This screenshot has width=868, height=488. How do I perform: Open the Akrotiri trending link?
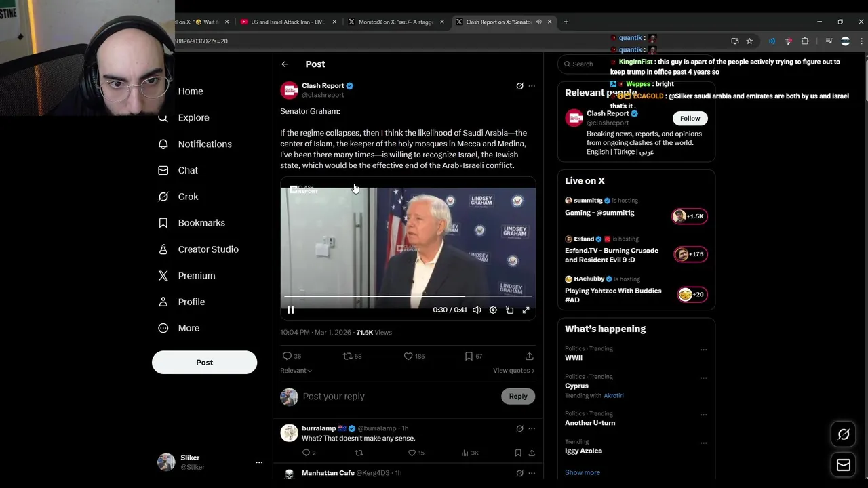click(x=614, y=396)
